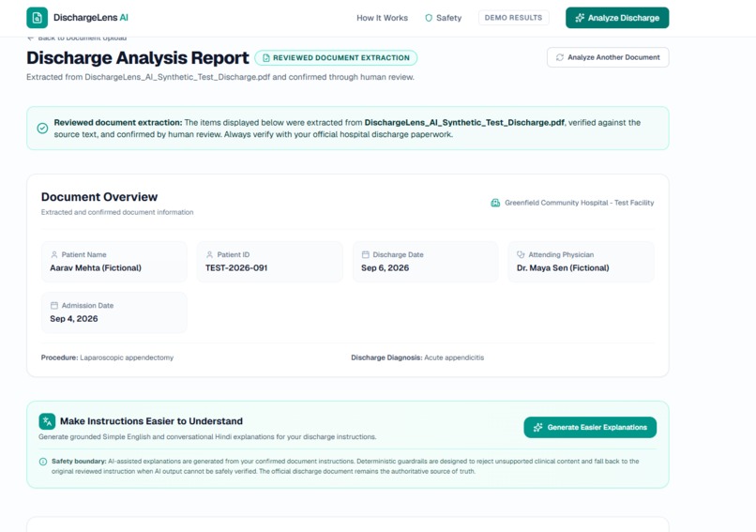Click the hospital building icon
This screenshot has height=532, width=756.
pos(495,203)
